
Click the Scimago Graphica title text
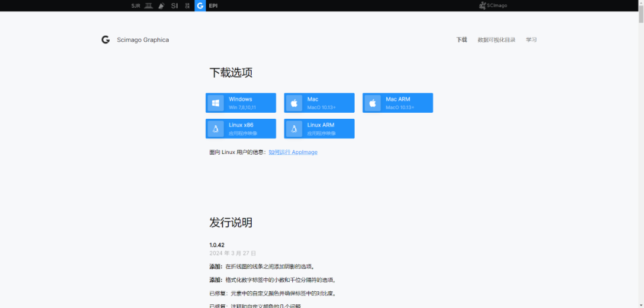[143, 40]
